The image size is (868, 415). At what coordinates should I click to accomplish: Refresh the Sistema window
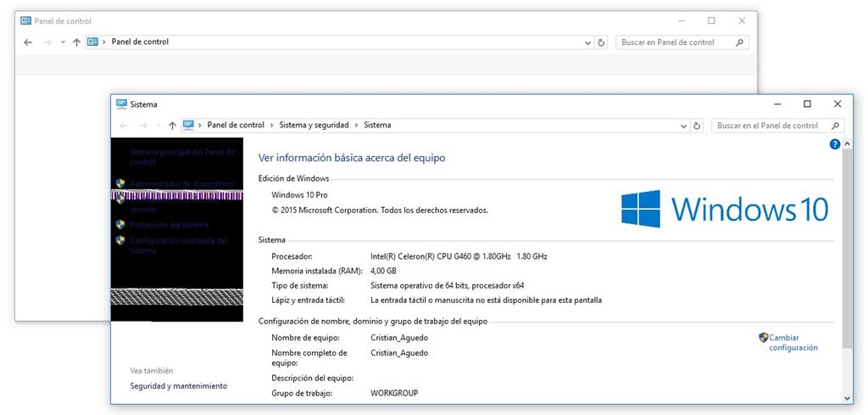tap(698, 126)
